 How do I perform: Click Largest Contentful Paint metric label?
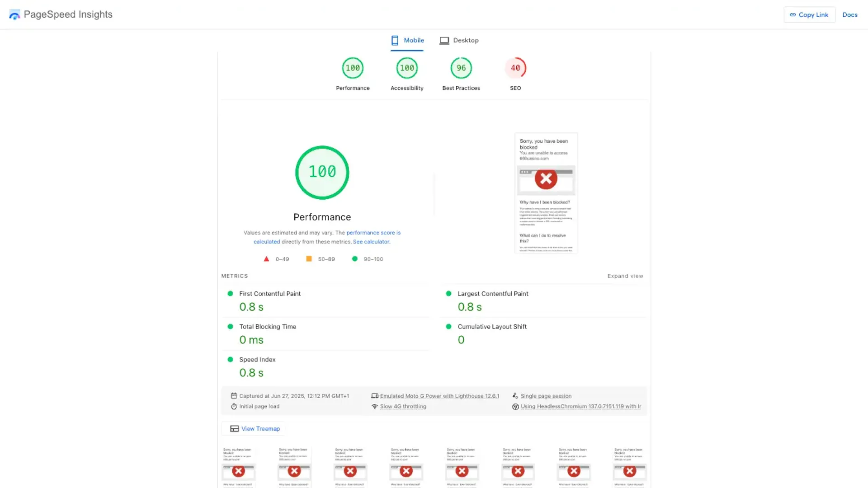493,294
